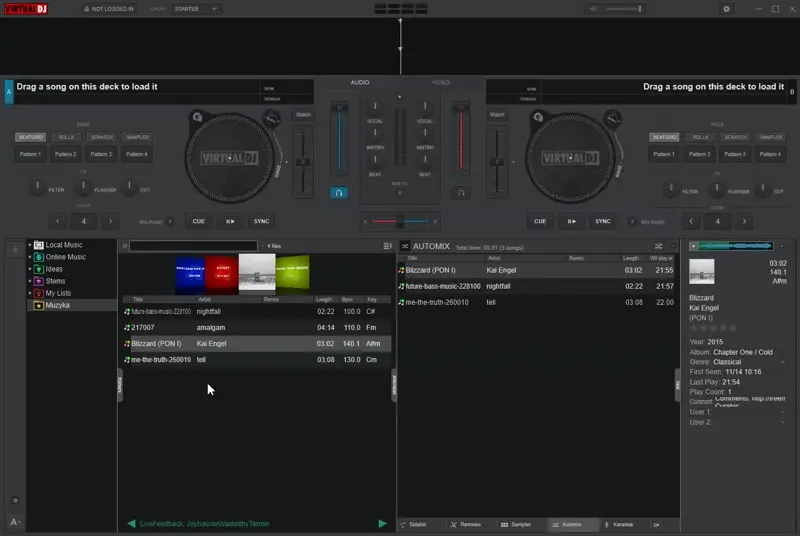Click deck B red volume fader
The height and width of the screenshot is (536, 800).
(x=461, y=138)
